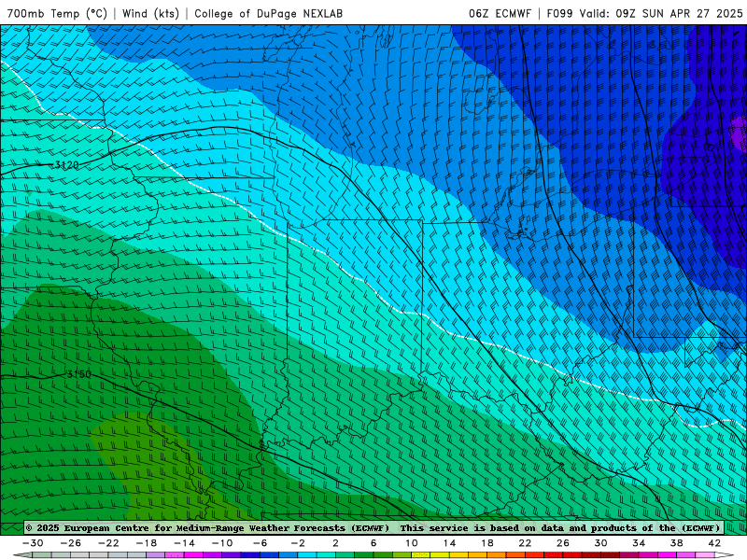
Task: Click the 'Wind (kts)' header label
Action: pos(150,13)
